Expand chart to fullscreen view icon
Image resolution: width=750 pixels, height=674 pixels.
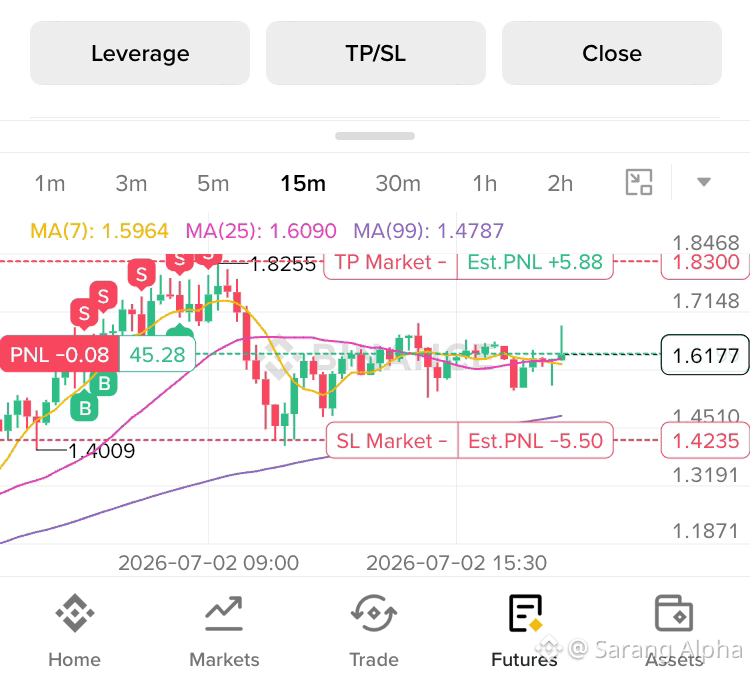pos(639,182)
